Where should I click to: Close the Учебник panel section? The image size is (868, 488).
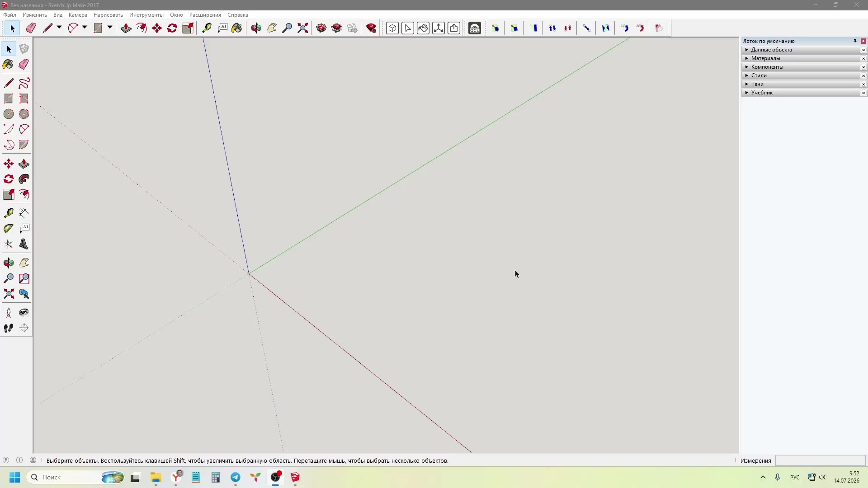pos(863,93)
